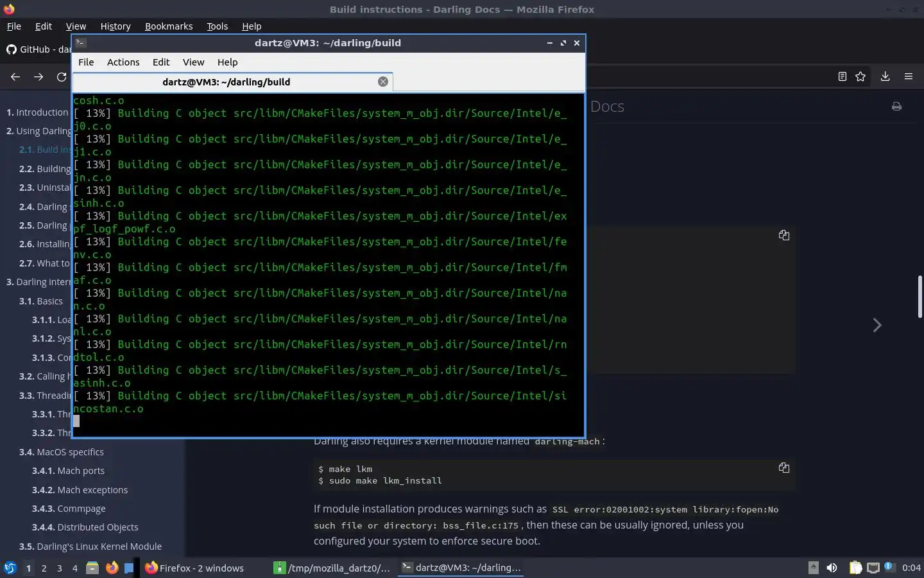Open 3.4. MacOS specifics section

coord(62,452)
